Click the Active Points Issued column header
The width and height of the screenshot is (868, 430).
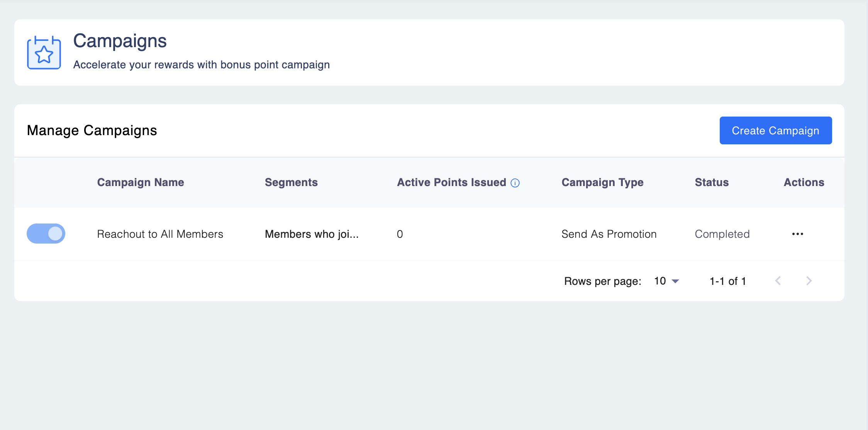tap(451, 182)
